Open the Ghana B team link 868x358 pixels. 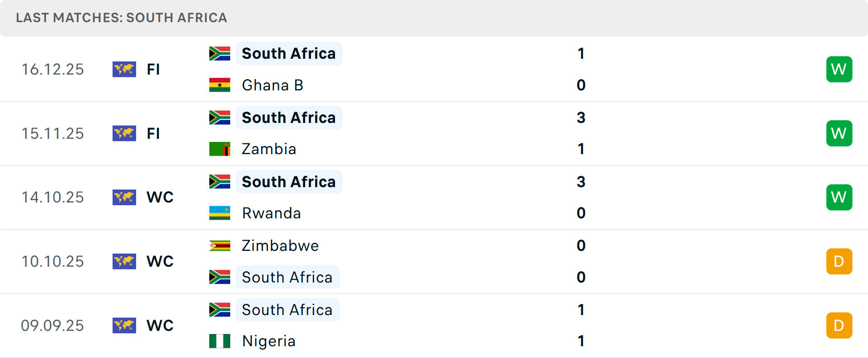point(272,85)
